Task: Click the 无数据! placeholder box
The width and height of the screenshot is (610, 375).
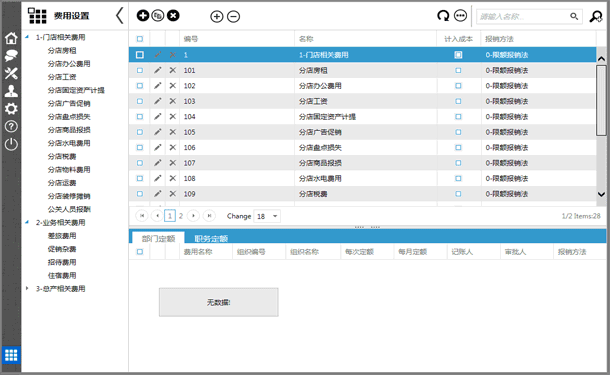Action: tap(219, 302)
